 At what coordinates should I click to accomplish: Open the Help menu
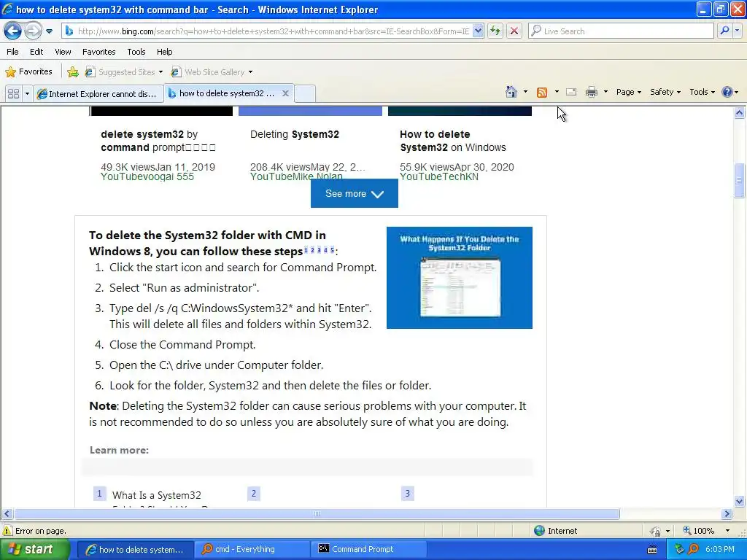(x=165, y=52)
